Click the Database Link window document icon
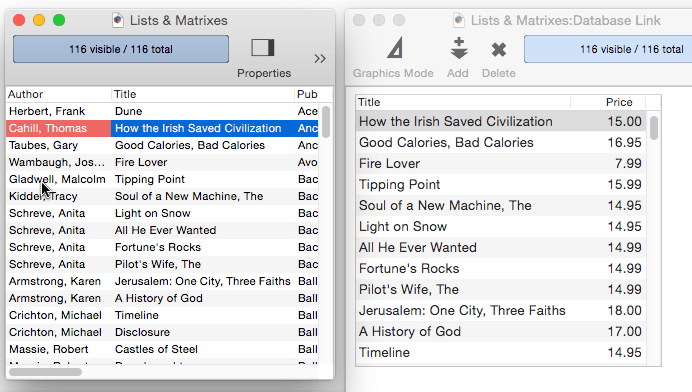The width and height of the screenshot is (692, 392). [x=459, y=20]
